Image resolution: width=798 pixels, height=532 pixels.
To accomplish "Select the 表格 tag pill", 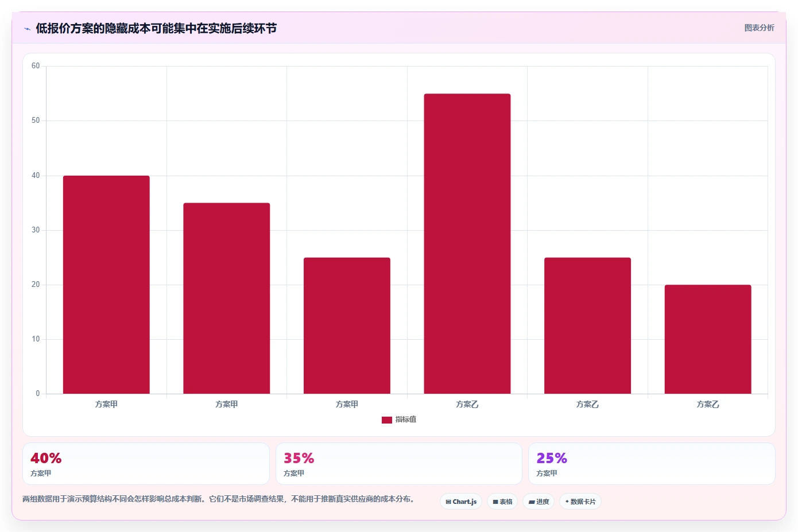I will point(502,502).
